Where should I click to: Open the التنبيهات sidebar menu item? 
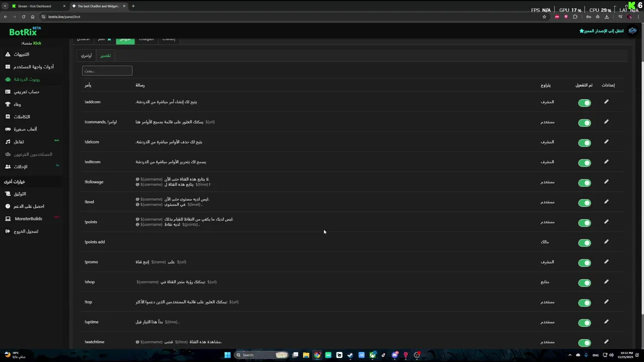tap(22, 54)
